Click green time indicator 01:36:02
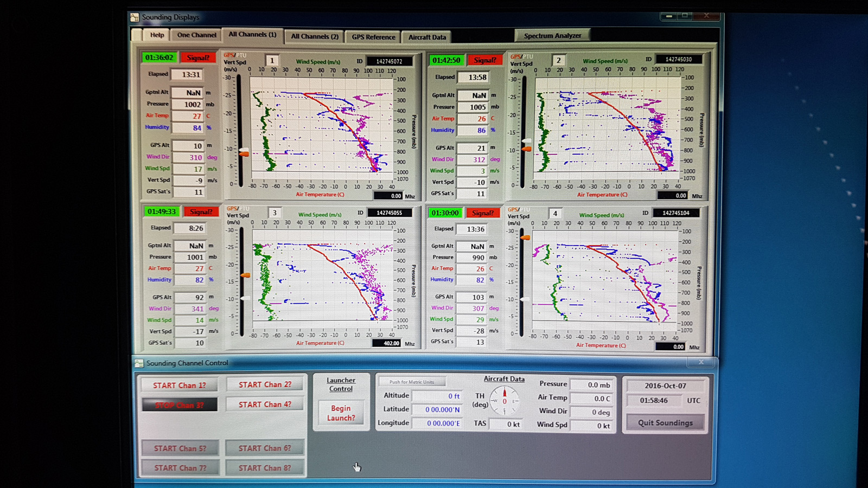Image resolution: width=868 pixels, height=488 pixels. tap(159, 57)
